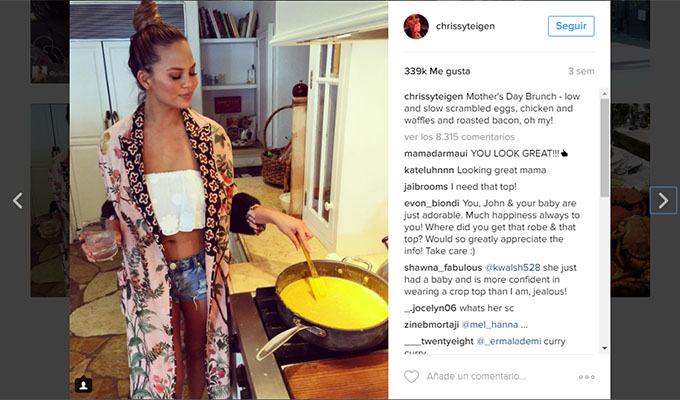Image resolution: width=680 pixels, height=400 pixels.
Task: Open mamadarmaui commenter profile
Action: tap(436, 154)
